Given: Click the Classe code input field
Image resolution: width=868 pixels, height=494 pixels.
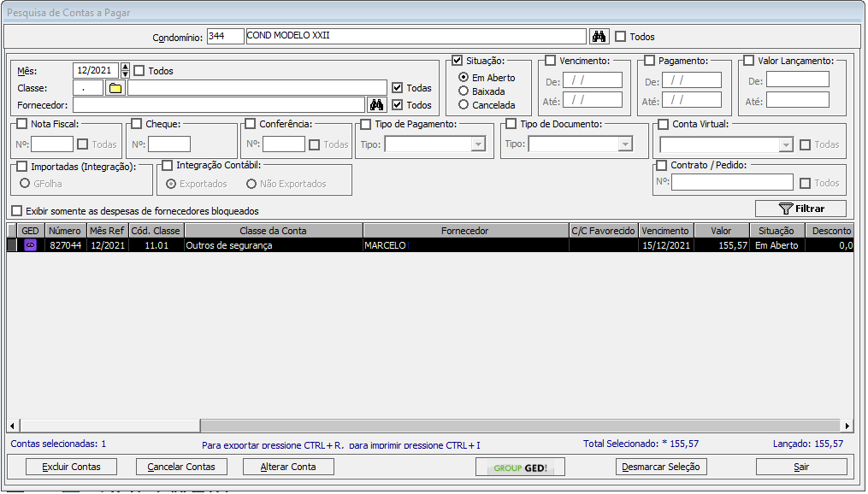Looking at the screenshot, I should tap(87, 87).
